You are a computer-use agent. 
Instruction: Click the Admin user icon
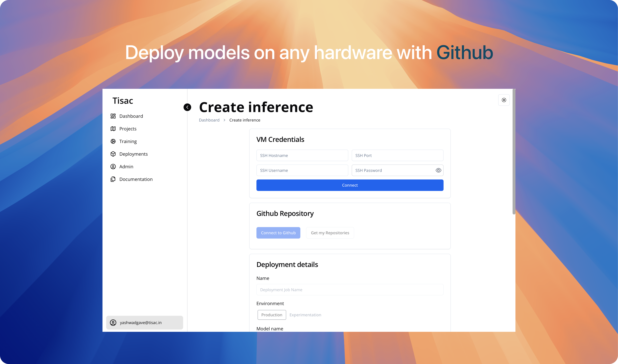coord(113,167)
